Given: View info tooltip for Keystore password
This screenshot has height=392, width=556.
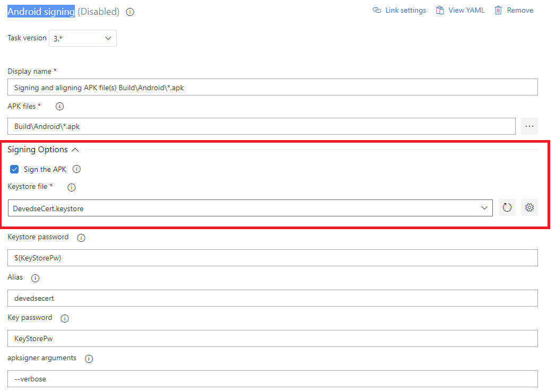Looking at the screenshot, I should pyautogui.click(x=81, y=238).
